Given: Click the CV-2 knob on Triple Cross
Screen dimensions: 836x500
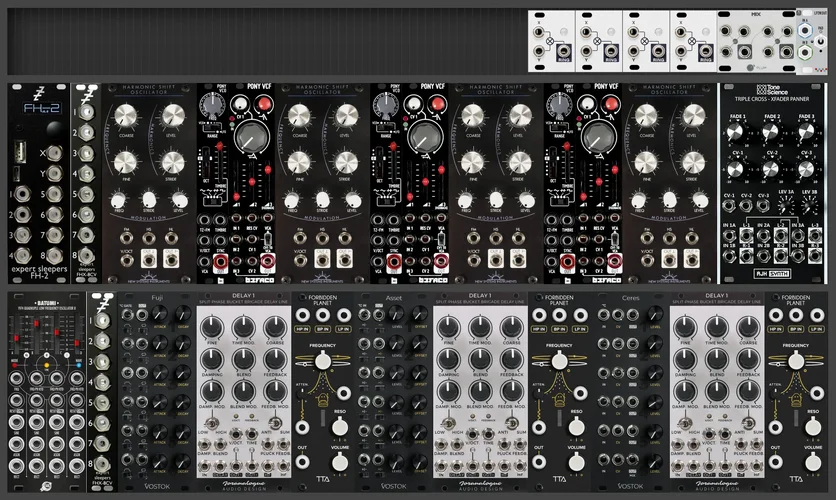Looking at the screenshot, I should (770, 168).
